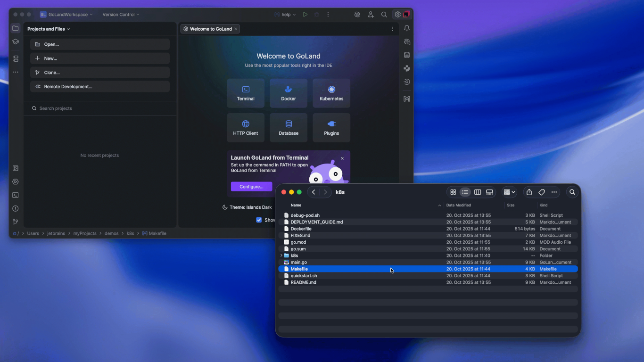Click the Finder search magnifier
Screen dimensions: 644x362
tap(572, 192)
